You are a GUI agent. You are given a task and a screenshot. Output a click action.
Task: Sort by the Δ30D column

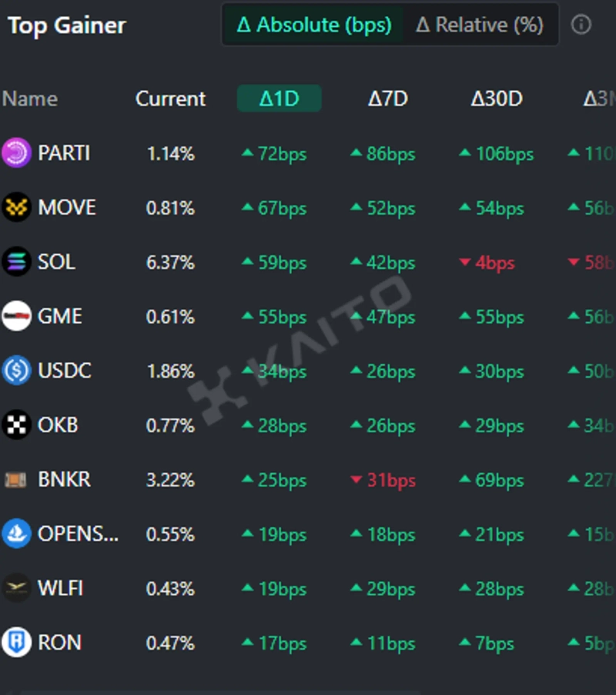(x=497, y=99)
